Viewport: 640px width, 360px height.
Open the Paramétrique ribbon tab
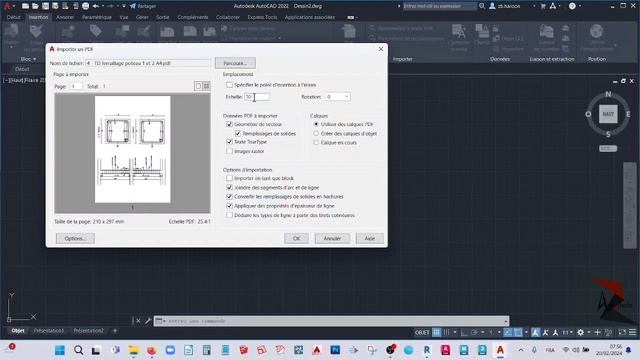(97, 17)
